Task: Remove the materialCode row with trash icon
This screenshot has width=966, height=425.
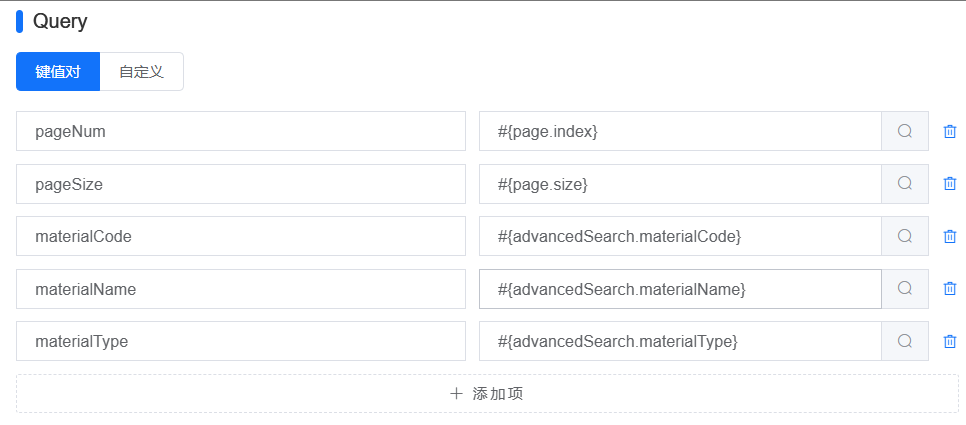Action: click(950, 236)
